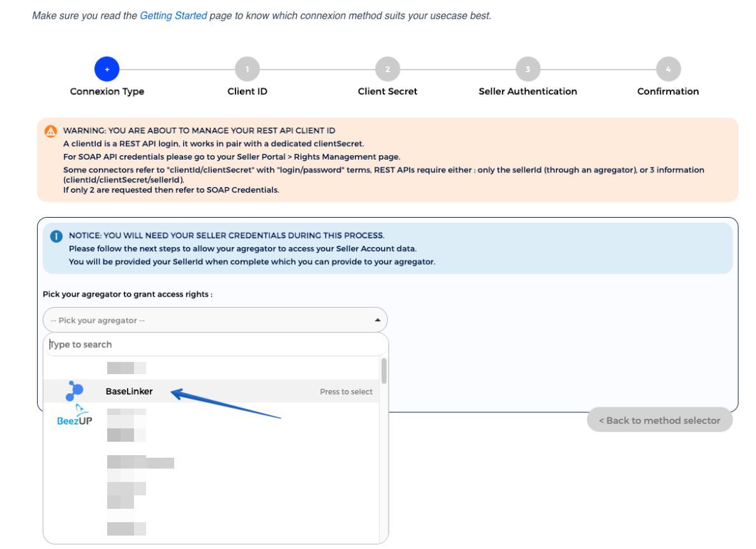Click the blue info notice icon

[56, 236]
